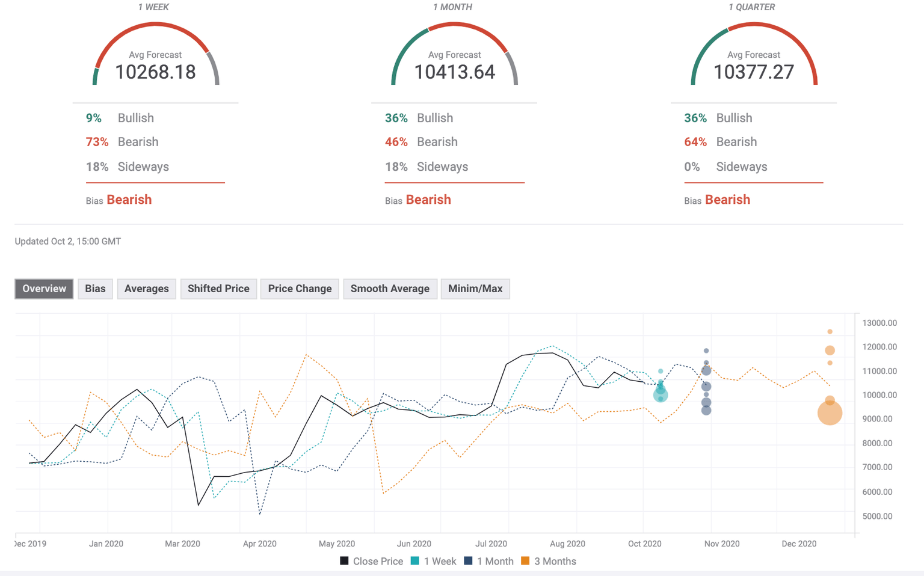
Task: Click the 1 Quarter forecast value 10377.27
Action: [753, 72]
